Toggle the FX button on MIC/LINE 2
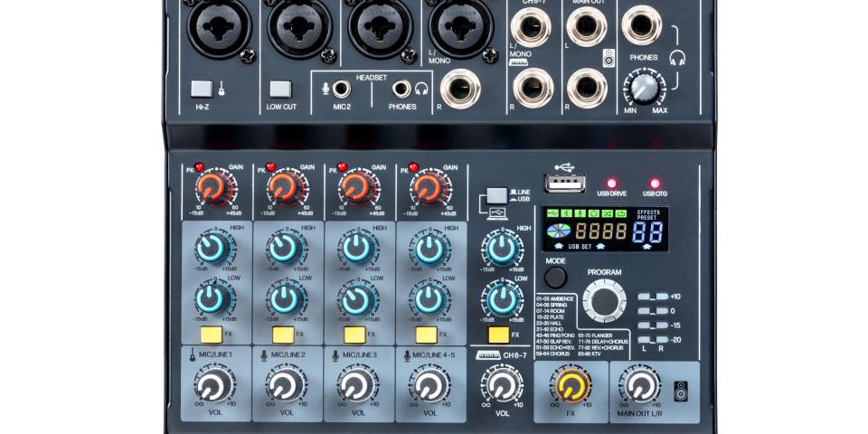This screenshot has height=434, width=868. 283,335
